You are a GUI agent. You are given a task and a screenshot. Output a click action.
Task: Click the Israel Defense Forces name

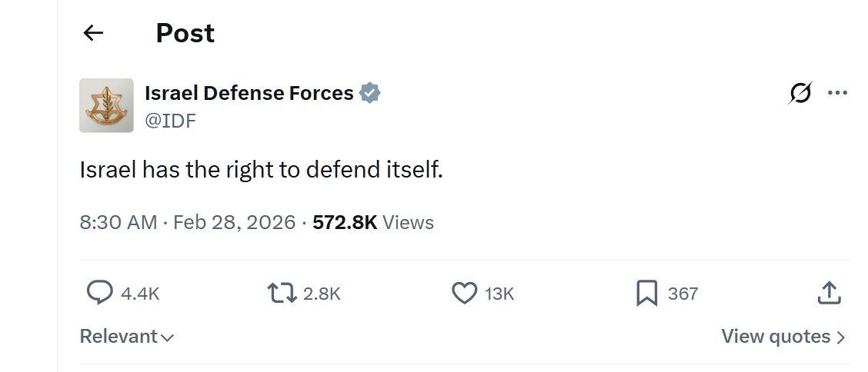249,94
